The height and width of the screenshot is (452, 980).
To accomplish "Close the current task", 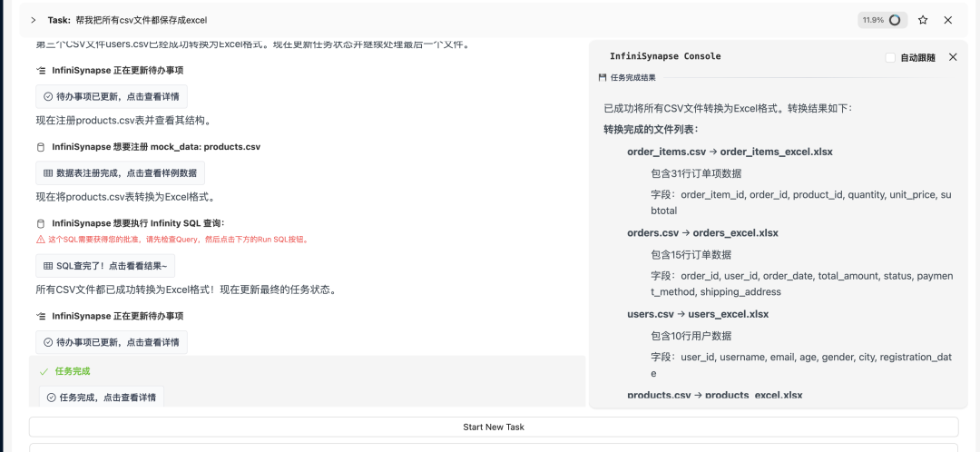I will tap(947, 20).
